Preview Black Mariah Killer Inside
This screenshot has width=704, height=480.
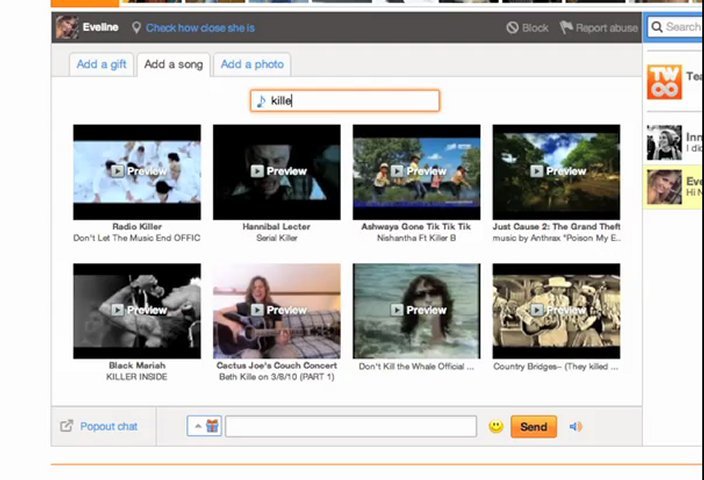[x=137, y=311]
